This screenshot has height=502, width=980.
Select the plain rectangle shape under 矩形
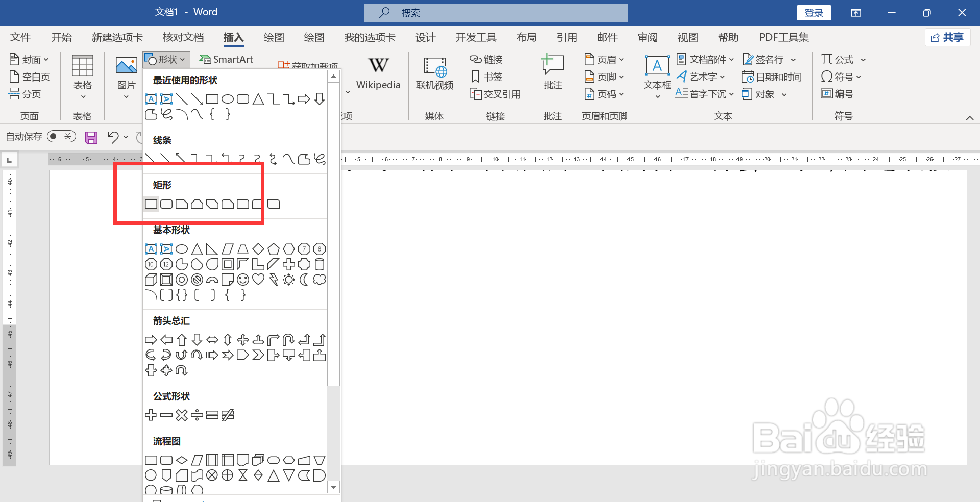(151, 204)
